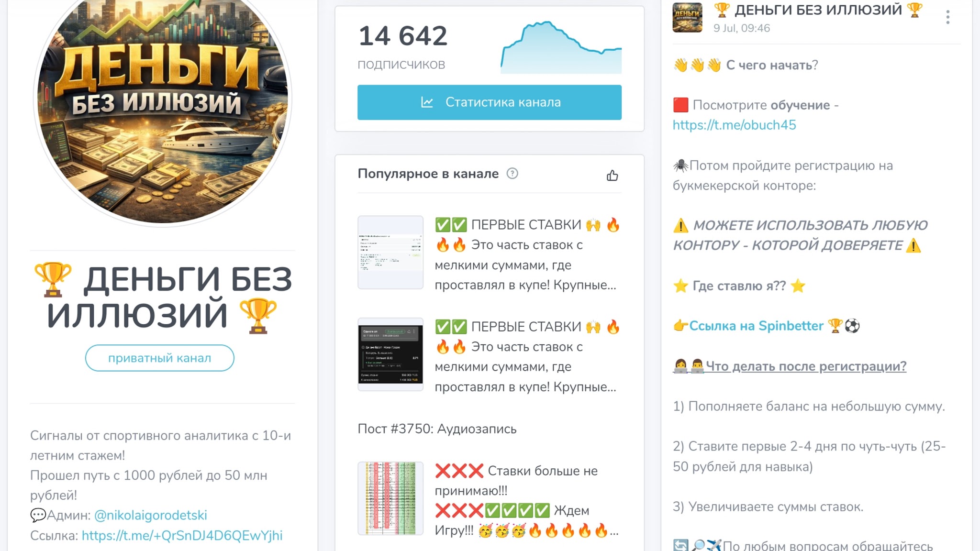The image size is (980, 551).
Task: Click the subscribers growth chart
Action: [561, 47]
